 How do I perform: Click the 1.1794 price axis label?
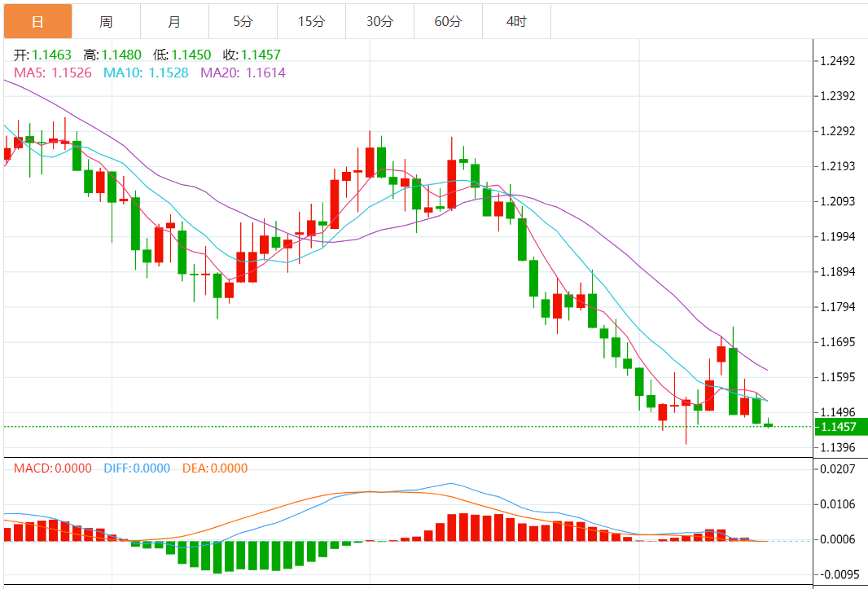[x=839, y=307]
